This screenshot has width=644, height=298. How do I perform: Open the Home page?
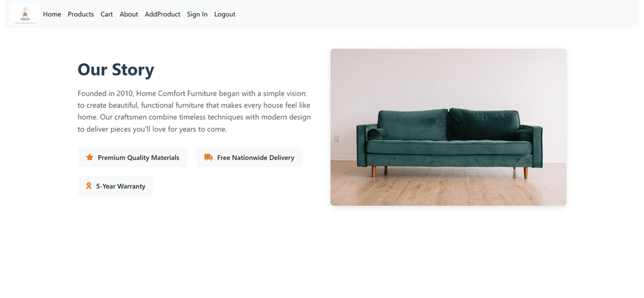tap(52, 14)
